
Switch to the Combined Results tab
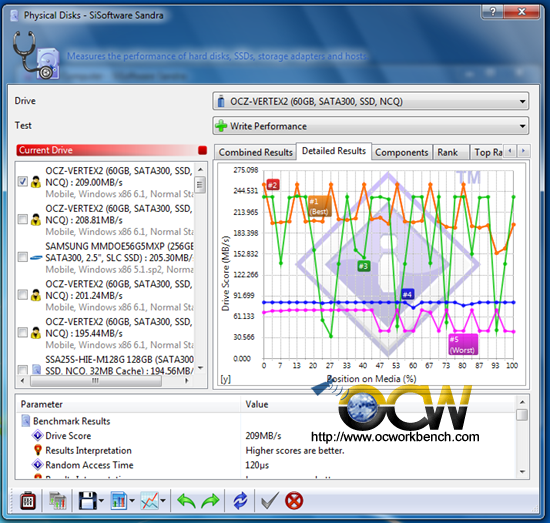point(255,153)
